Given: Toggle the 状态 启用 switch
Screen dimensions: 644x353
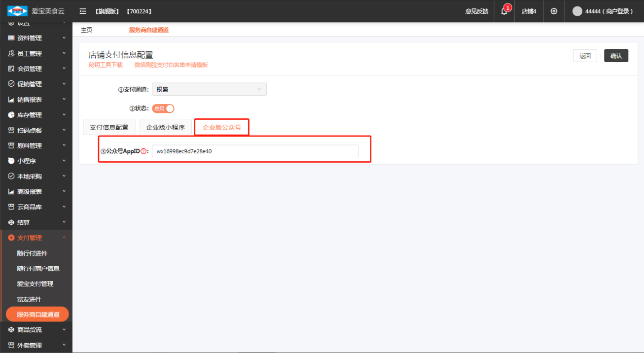Looking at the screenshot, I should click(163, 108).
